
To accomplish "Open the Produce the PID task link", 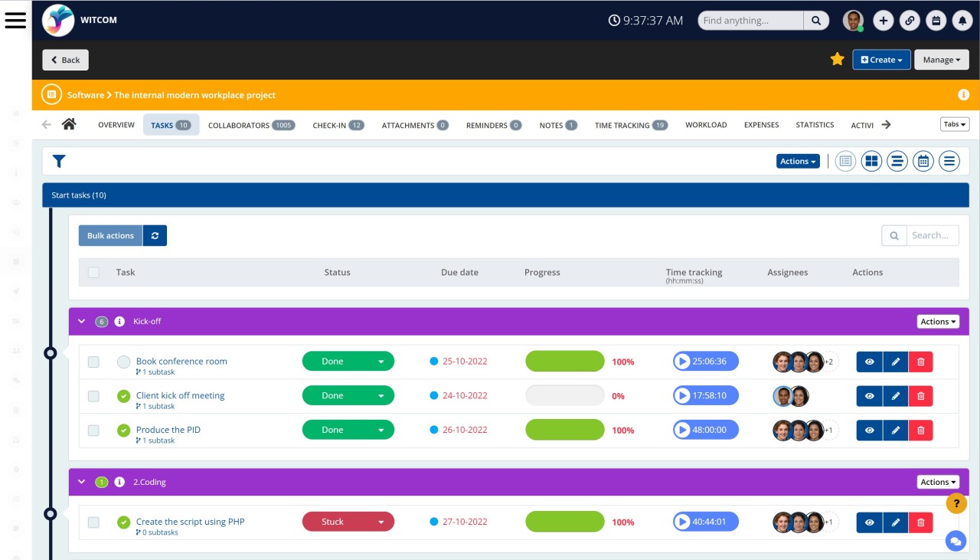I will (x=168, y=430).
